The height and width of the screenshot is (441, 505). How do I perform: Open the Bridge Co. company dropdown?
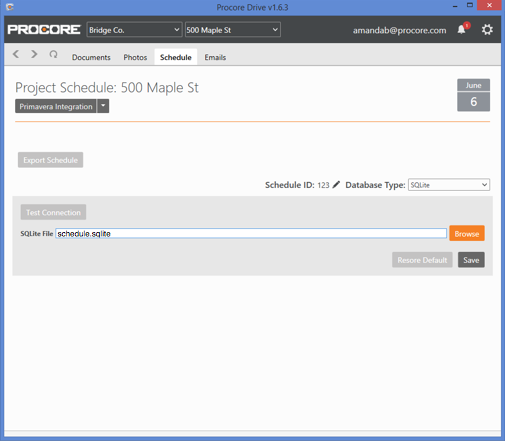tap(134, 30)
